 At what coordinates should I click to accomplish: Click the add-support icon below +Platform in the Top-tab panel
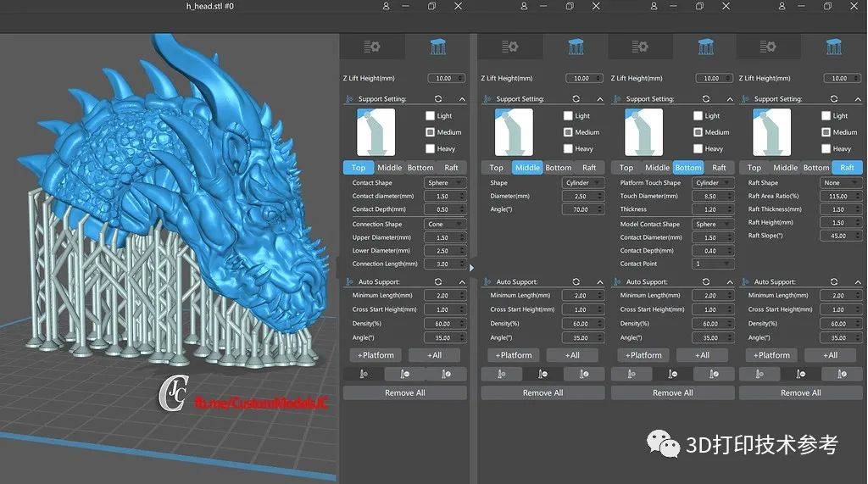pos(364,374)
